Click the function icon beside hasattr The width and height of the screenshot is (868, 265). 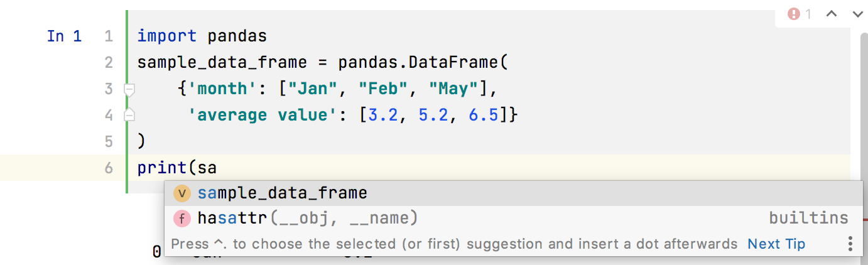(182, 219)
